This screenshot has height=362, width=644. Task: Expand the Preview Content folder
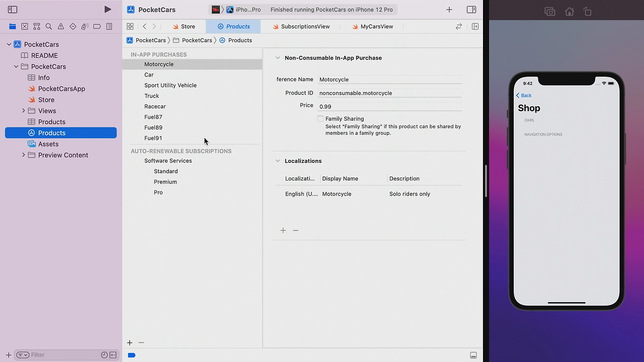click(x=23, y=155)
